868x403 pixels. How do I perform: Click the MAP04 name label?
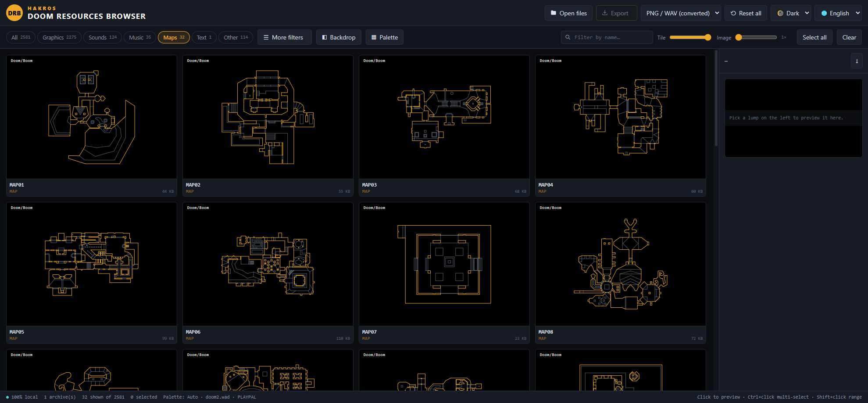(x=546, y=185)
